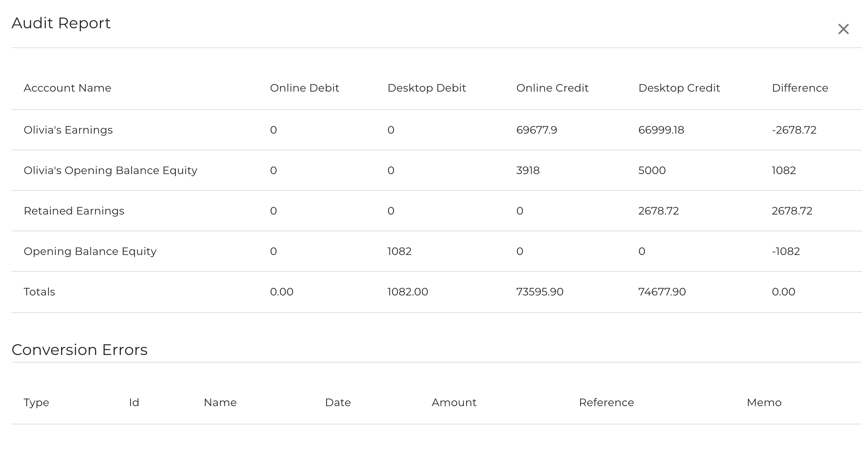Click the Conversion Errors heading

coord(79,350)
